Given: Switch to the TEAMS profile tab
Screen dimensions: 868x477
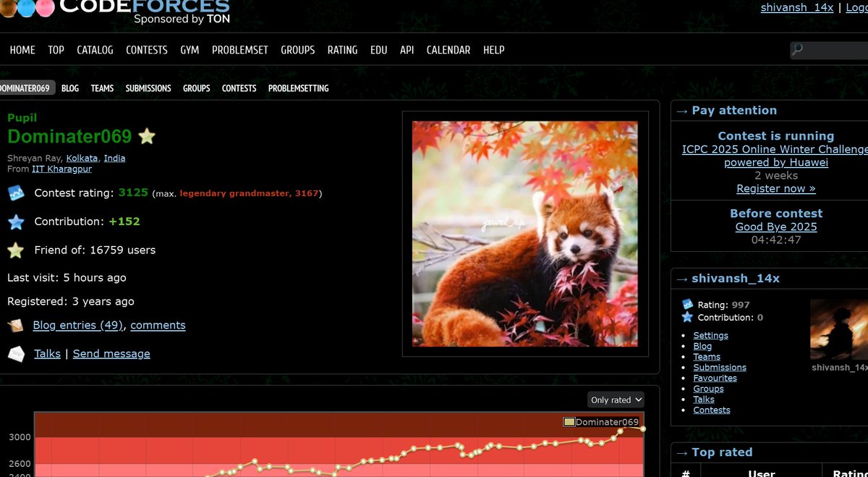Looking at the screenshot, I should tap(102, 88).
